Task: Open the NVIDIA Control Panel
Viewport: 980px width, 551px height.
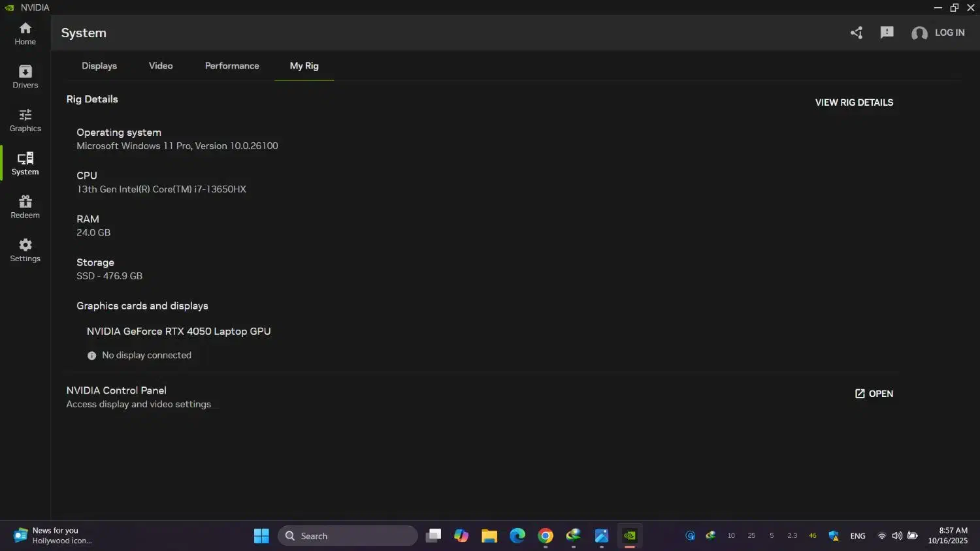Action: [x=874, y=394]
